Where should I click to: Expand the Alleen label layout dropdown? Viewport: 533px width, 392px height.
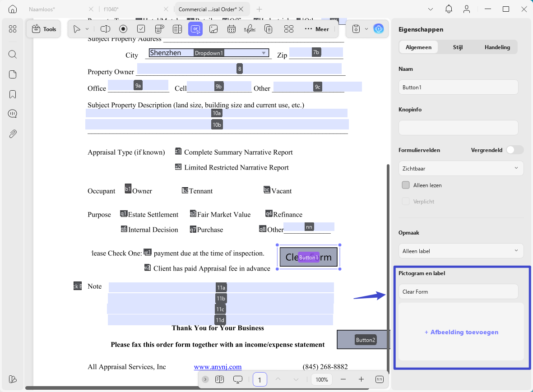461,251
